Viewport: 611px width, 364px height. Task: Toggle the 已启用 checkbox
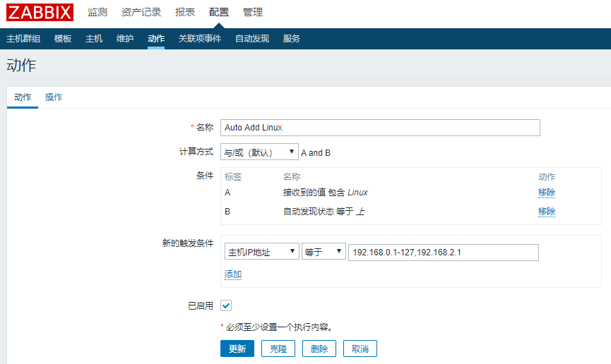pos(226,305)
